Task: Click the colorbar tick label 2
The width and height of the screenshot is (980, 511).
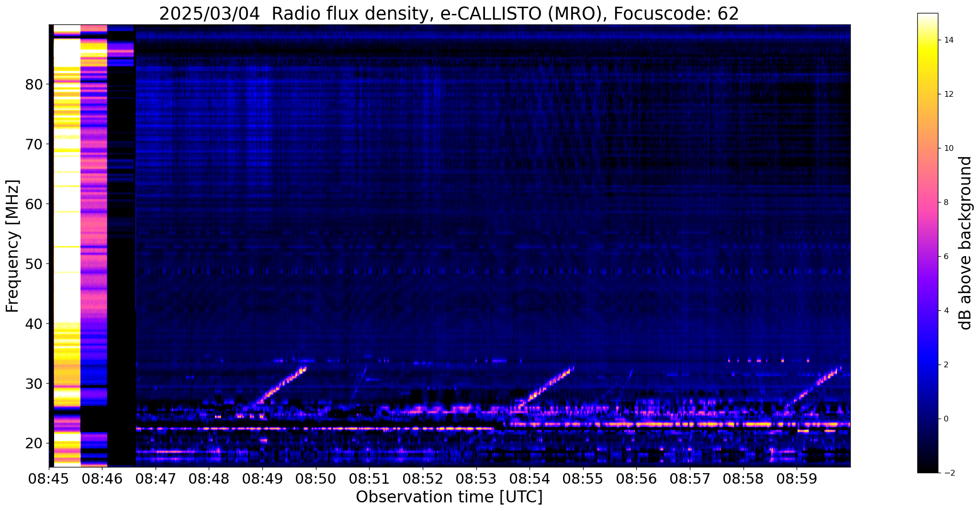Action: pos(946,365)
